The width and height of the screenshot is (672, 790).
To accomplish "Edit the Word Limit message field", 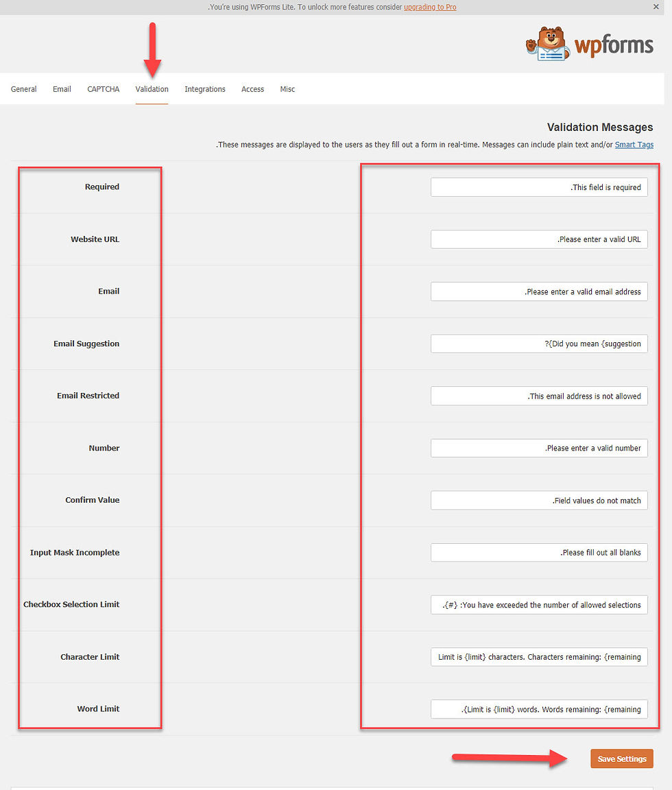I will coord(539,709).
